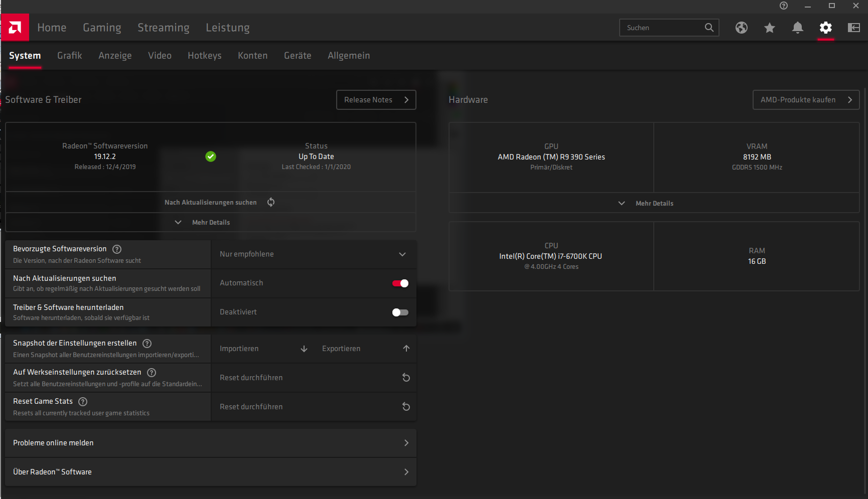Switch to the Video tab
This screenshot has width=868, height=499.
tap(160, 56)
